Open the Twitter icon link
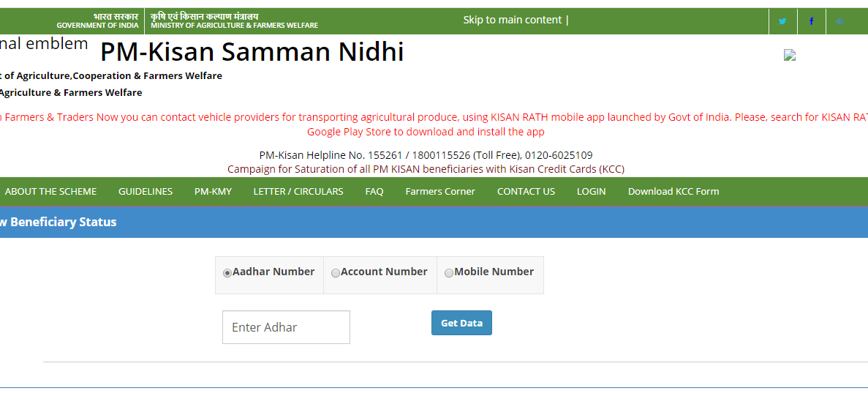Screen dimensions: 868x396 782,21
